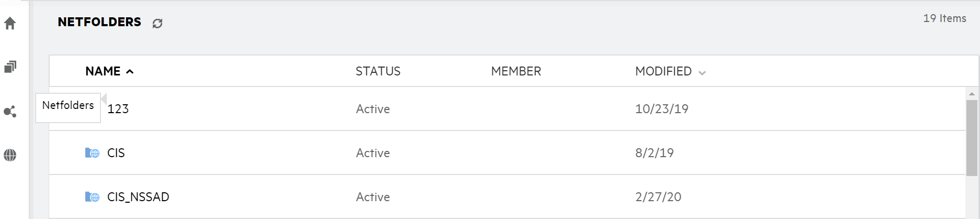Open the 123 net folder
Viewport: 980px width, 219px height.
click(118, 109)
